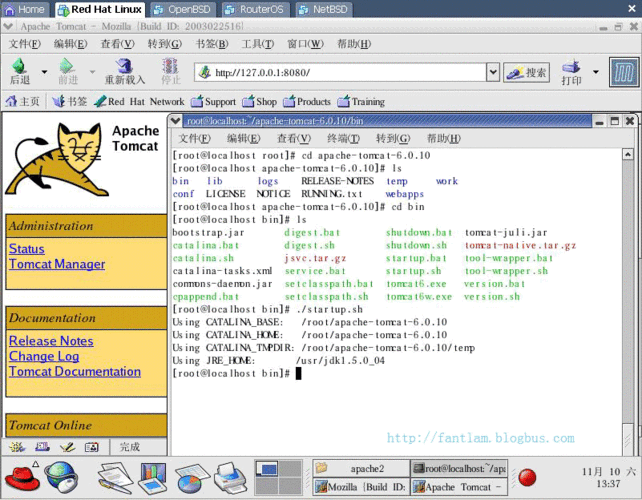Open the Support bookmark folder

(x=213, y=101)
